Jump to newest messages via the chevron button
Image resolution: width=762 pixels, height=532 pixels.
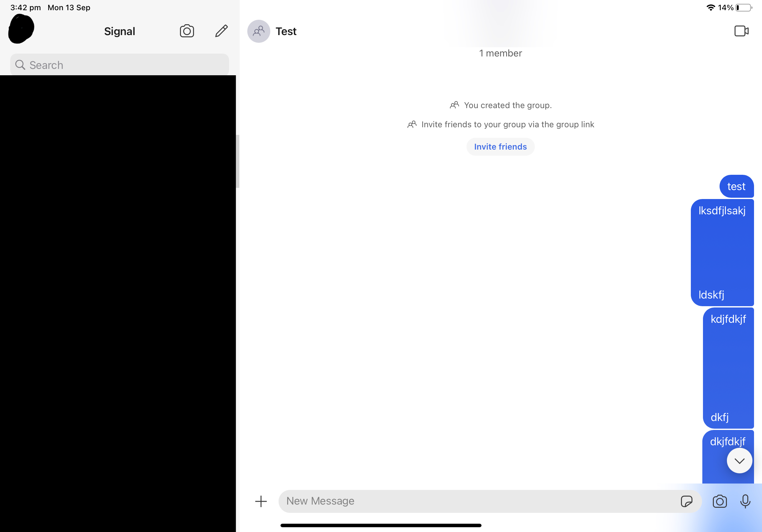(x=739, y=460)
